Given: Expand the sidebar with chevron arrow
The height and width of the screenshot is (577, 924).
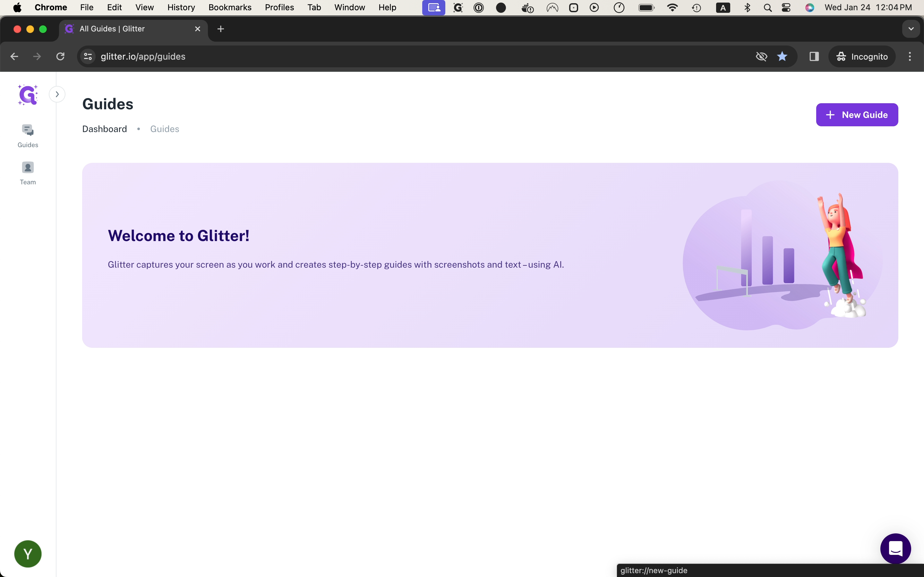Looking at the screenshot, I should (x=57, y=94).
